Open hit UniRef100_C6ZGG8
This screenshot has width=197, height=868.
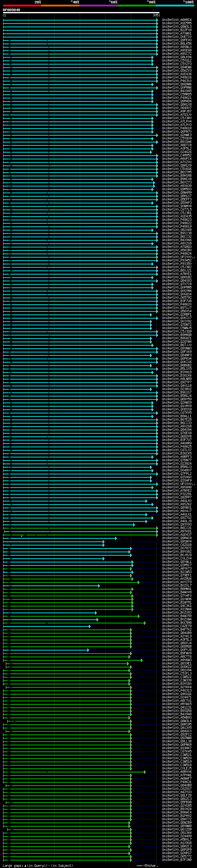click(x=176, y=545)
